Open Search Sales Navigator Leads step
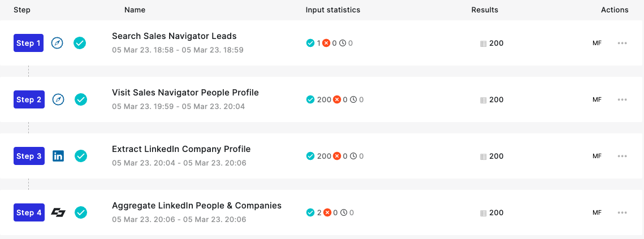The height and width of the screenshot is (239, 644). [174, 36]
